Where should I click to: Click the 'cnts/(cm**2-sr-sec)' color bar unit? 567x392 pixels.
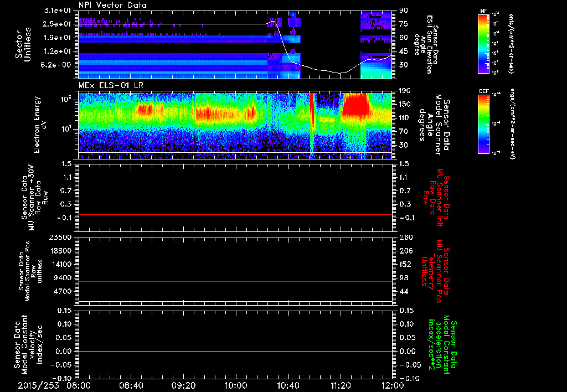tap(511, 44)
